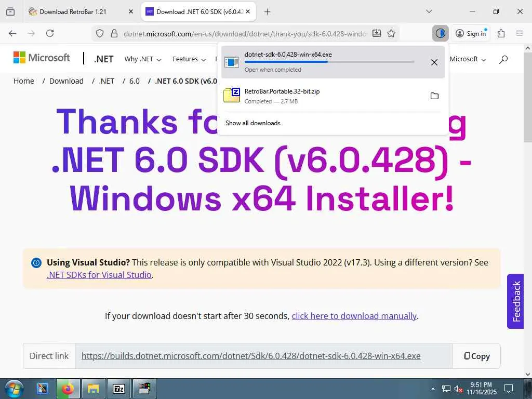This screenshot has height=399, width=532.
Task: Close the Download RetroBar 1.21 tab
Action: click(x=131, y=11)
